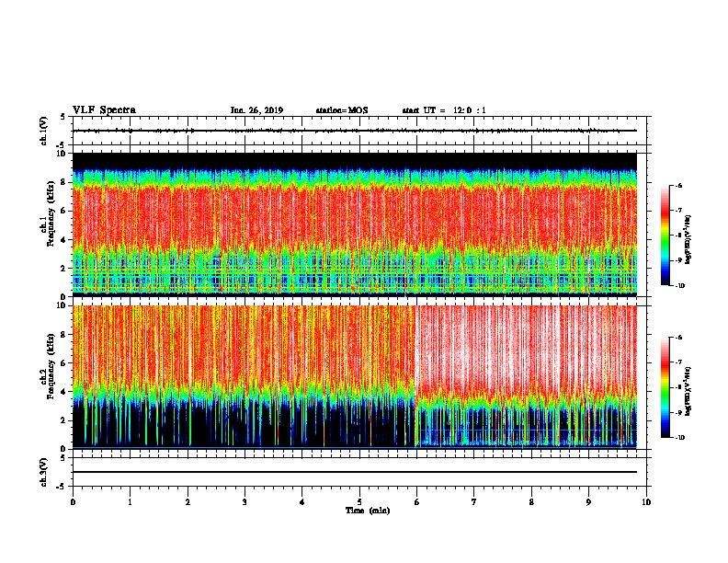Click the ch.1 spectrogram panel
The width and height of the screenshot is (728, 563).
click(x=354, y=224)
